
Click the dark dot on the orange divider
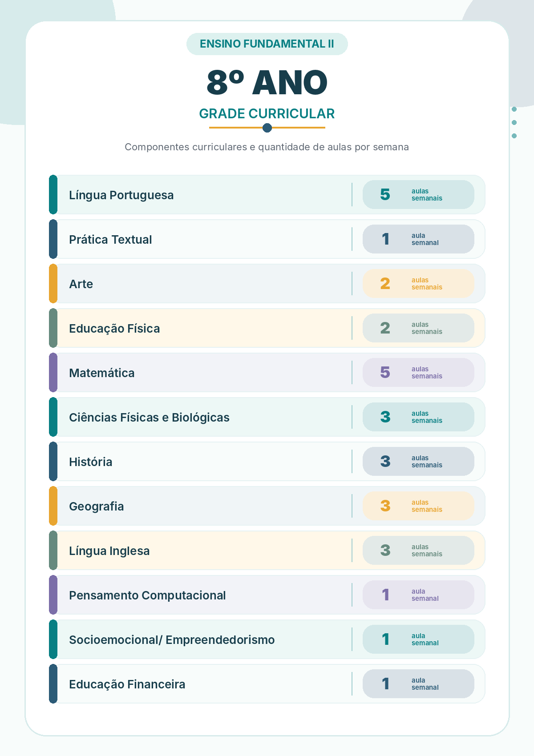coord(267,128)
